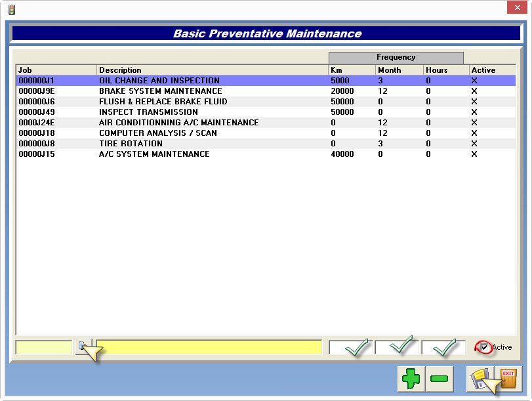The height and width of the screenshot is (401, 532).
Task: Click the Description column header
Action: [x=213, y=70]
